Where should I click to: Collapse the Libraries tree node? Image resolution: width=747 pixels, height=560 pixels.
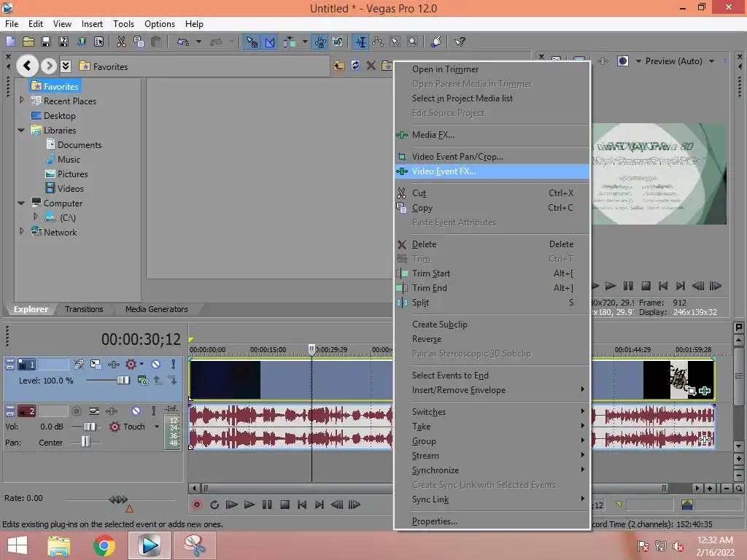click(21, 130)
